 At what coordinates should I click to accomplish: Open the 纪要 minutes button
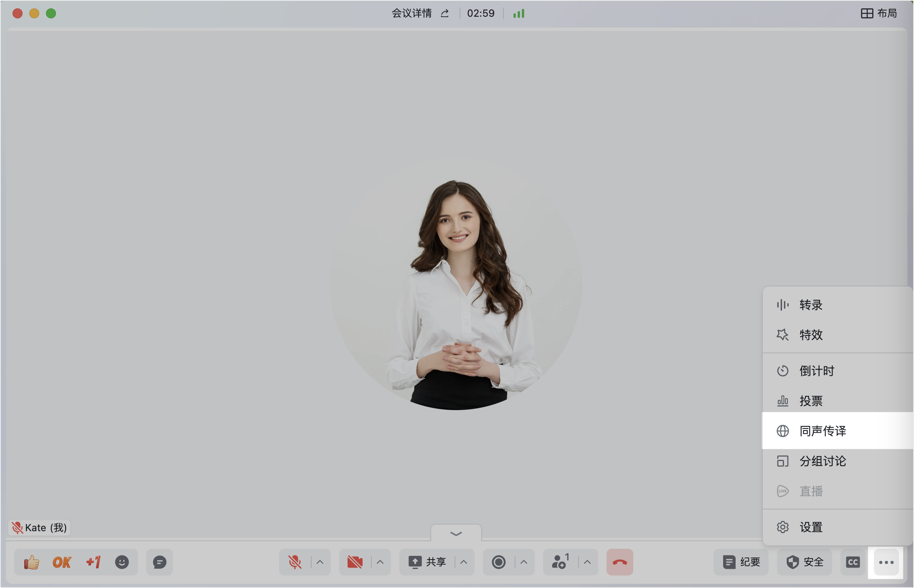point(741,562)
